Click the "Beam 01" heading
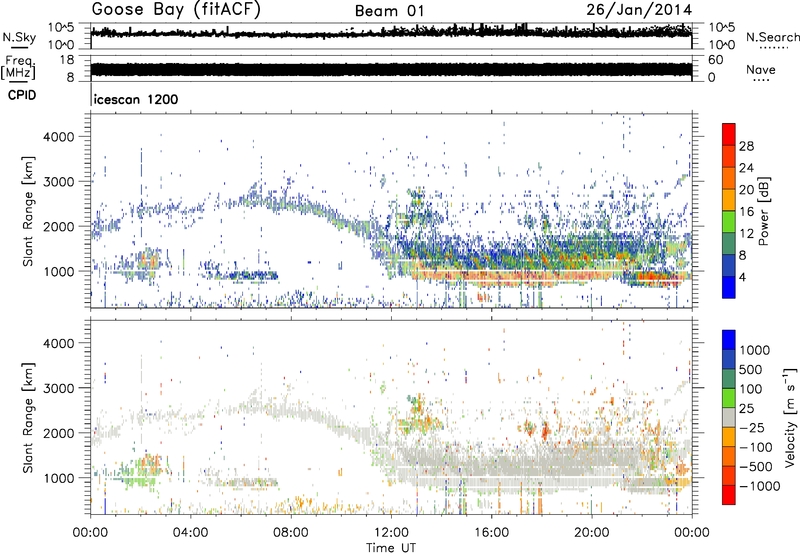 click(389, 11)
